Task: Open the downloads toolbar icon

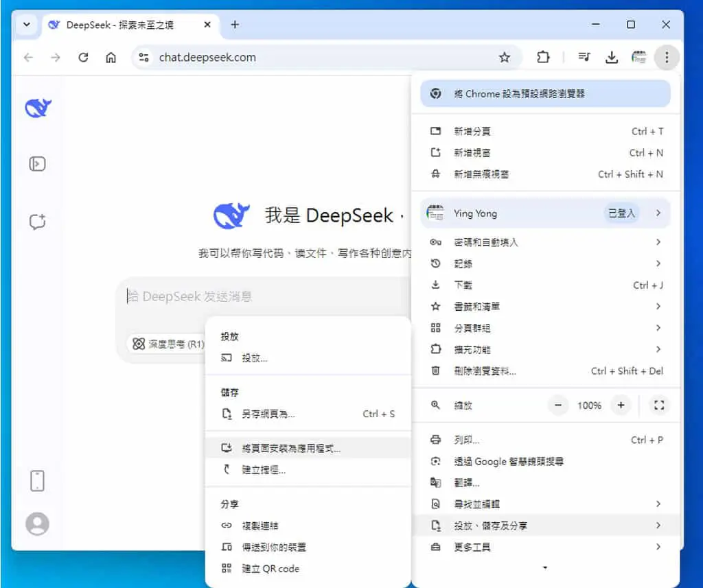Action: [612, 58]
